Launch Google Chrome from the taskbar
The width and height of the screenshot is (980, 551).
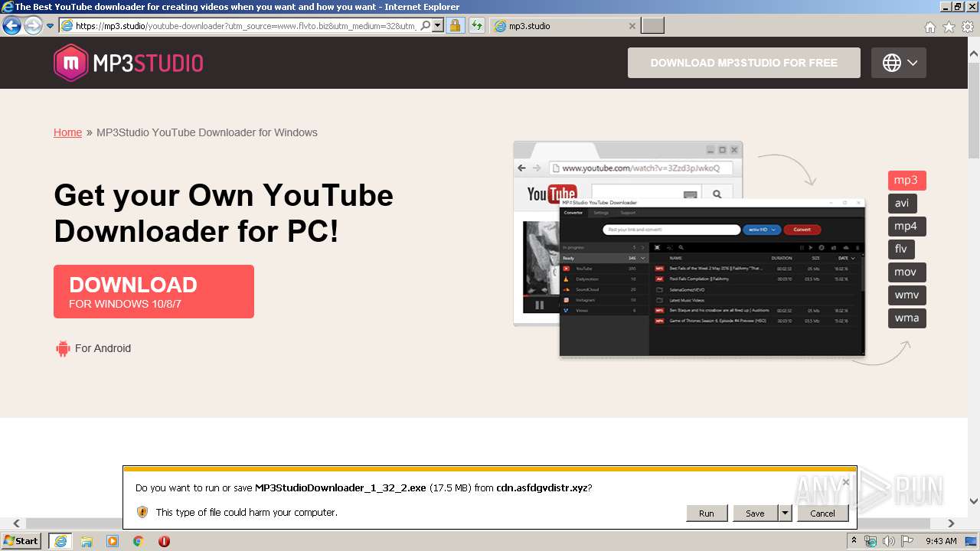(x=139, y=541)
